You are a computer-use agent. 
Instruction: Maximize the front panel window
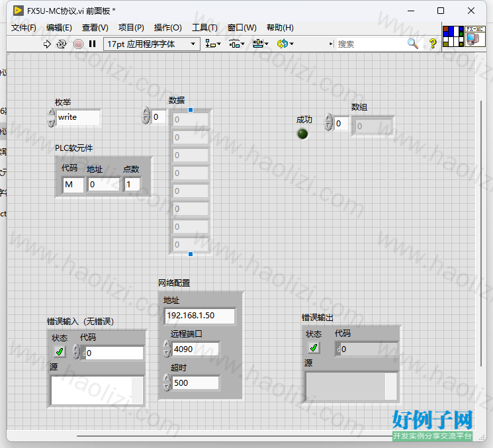[x=441, y=11]
